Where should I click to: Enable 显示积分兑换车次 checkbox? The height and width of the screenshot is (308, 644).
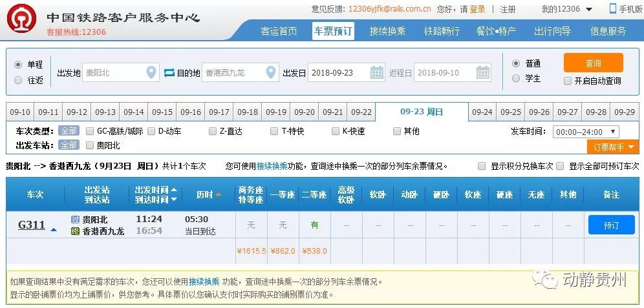click(x=482, y=166)
